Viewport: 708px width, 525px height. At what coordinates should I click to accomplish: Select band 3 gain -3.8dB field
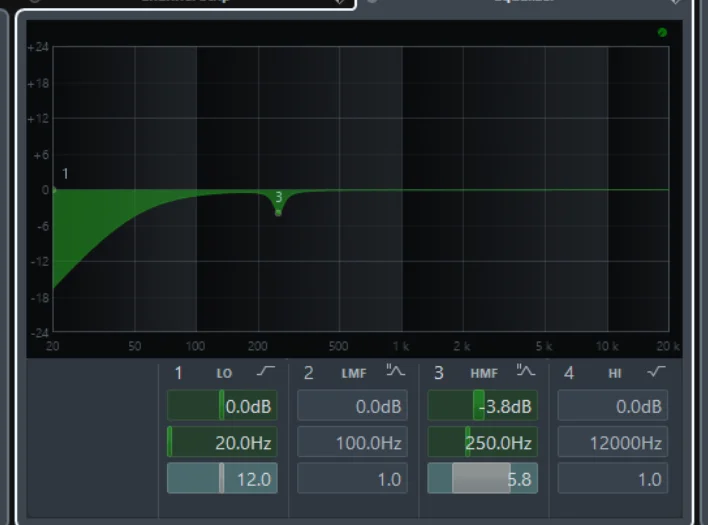coord(482,405)
